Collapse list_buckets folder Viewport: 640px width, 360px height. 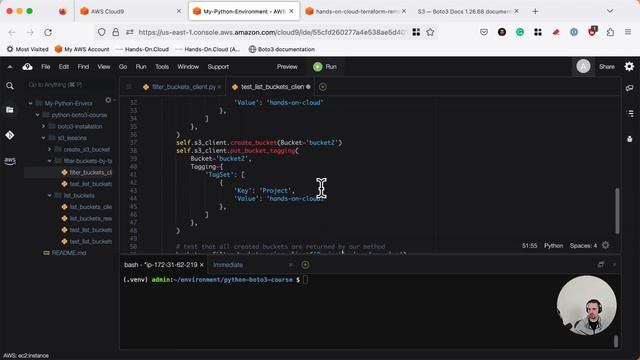click(x=50, y=196)
